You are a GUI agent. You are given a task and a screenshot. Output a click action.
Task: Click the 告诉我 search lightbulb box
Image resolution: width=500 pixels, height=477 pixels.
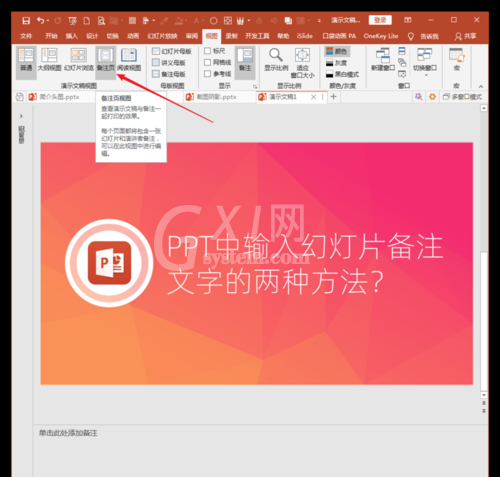pyautogui.click(x=423, y=36)
